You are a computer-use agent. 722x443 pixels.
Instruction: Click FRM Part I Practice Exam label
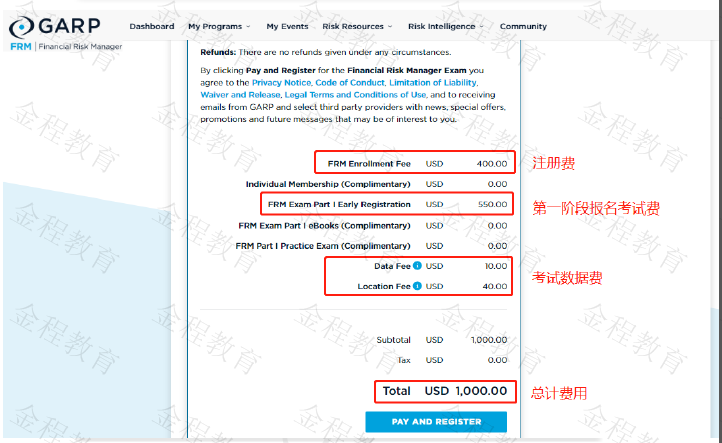(x=323, y=246)
